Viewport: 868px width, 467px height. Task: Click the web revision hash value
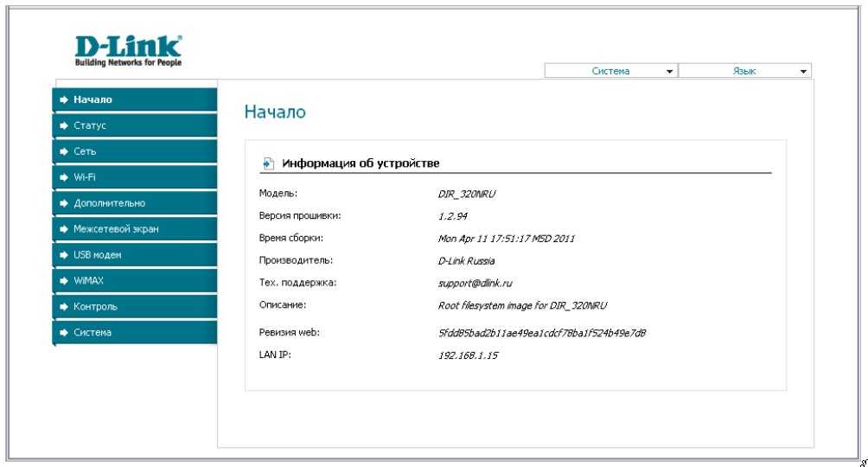tap(542, 333)
